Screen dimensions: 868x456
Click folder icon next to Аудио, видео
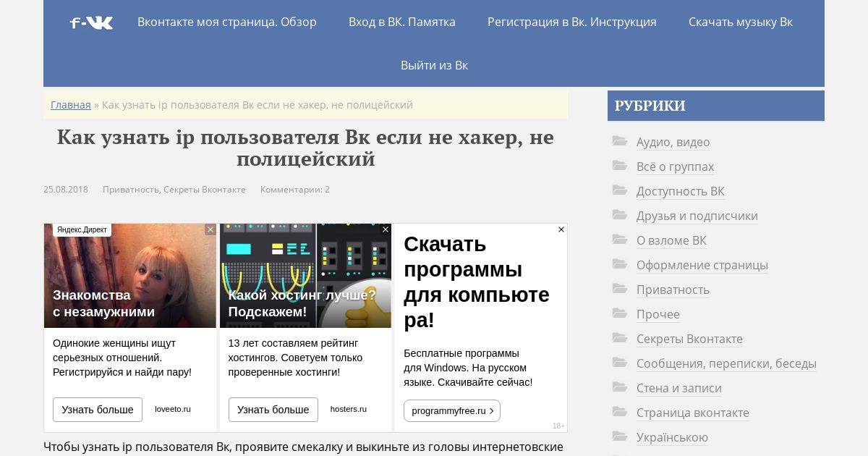coord(620,141)
